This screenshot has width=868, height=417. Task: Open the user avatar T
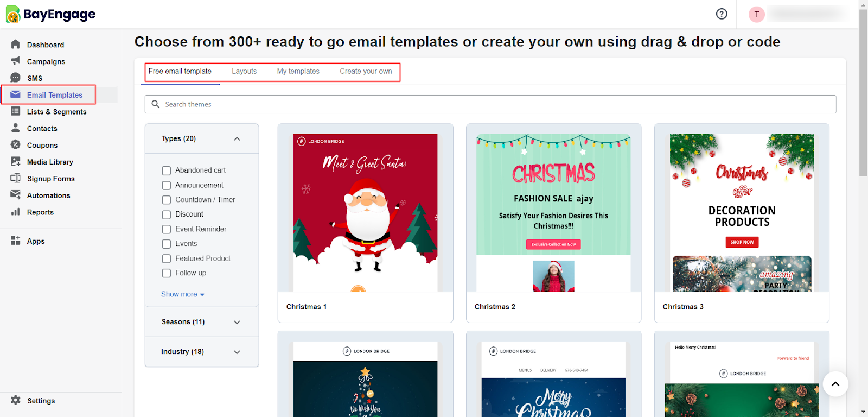pyautogui.click(x=757, y=14)
